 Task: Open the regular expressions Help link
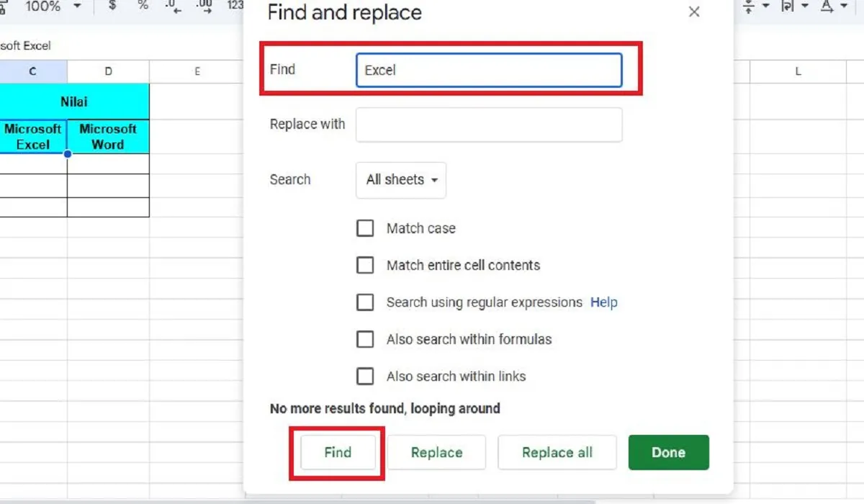click(603, 302)
